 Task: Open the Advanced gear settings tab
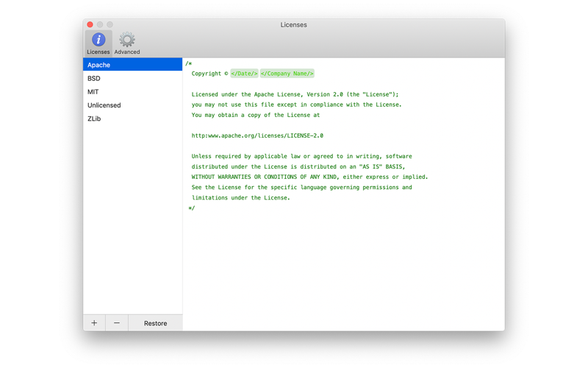click(126, 43)
